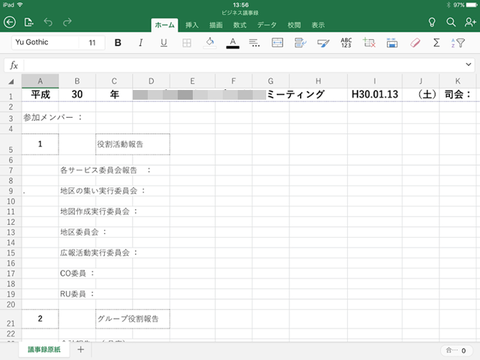Viewport: 480px width, 360px height.
Task: Open the cell format size icon
Action: click(x=392, y=43)
